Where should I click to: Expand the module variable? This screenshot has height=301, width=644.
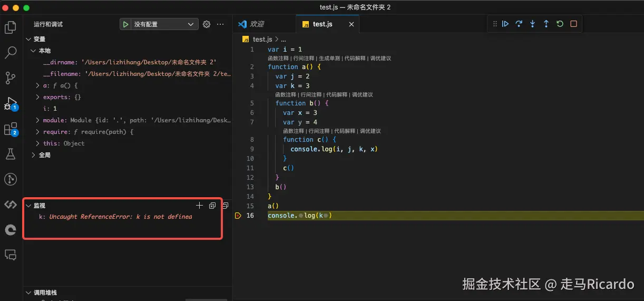pos(38,120)
